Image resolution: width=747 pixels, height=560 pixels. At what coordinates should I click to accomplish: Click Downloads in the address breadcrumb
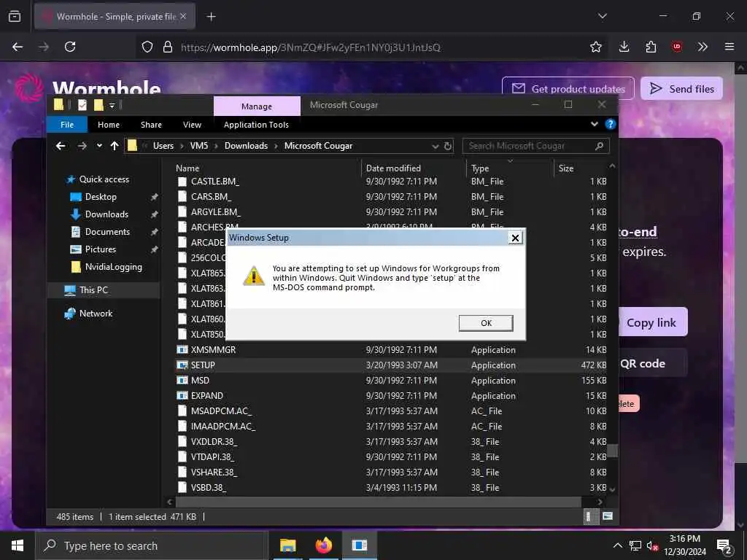point(246,146)
